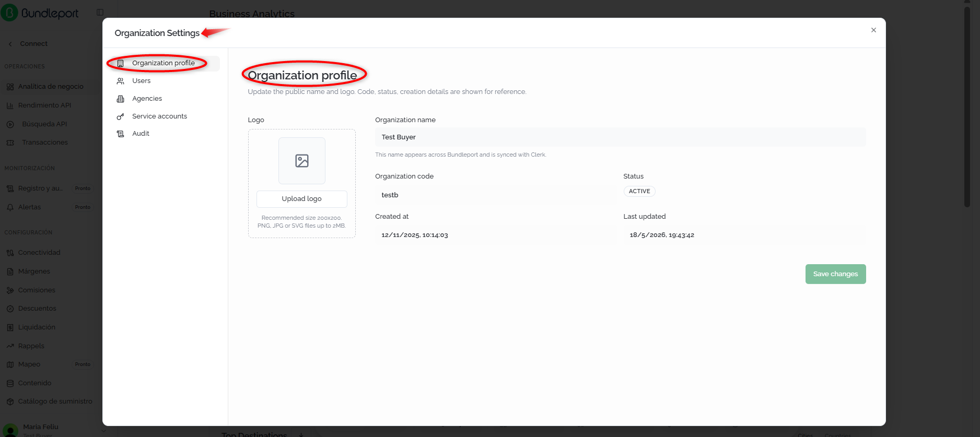Go back using the Connect arrow
The height and width of the screenshot is (437, 980).
pos(10,44)
